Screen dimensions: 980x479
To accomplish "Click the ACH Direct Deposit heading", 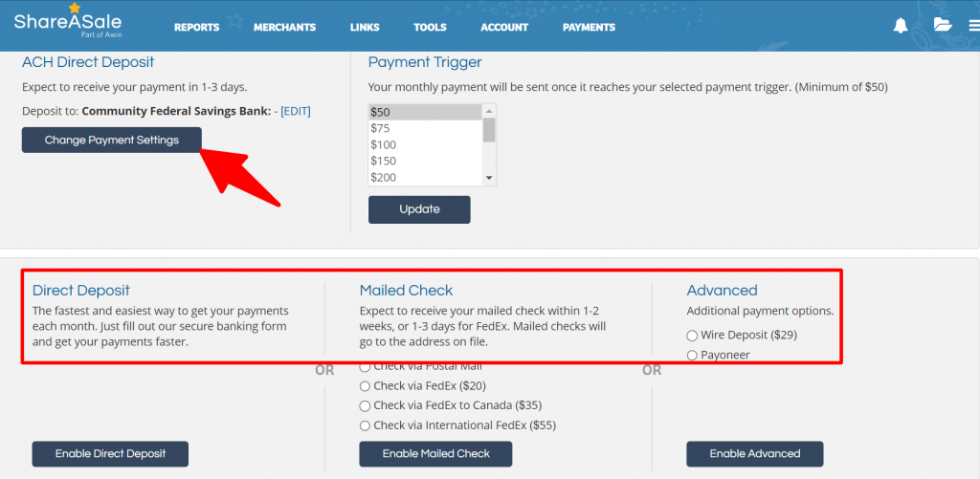I will coord(88,62).
